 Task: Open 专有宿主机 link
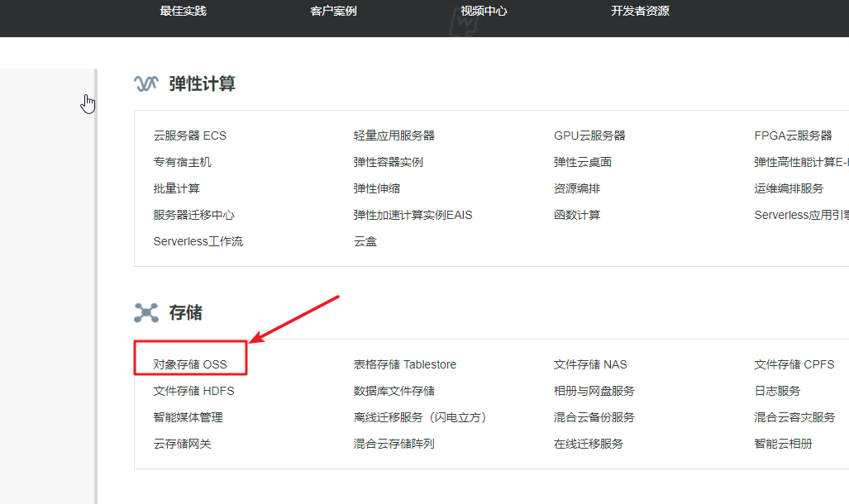[x=183, y=163]
